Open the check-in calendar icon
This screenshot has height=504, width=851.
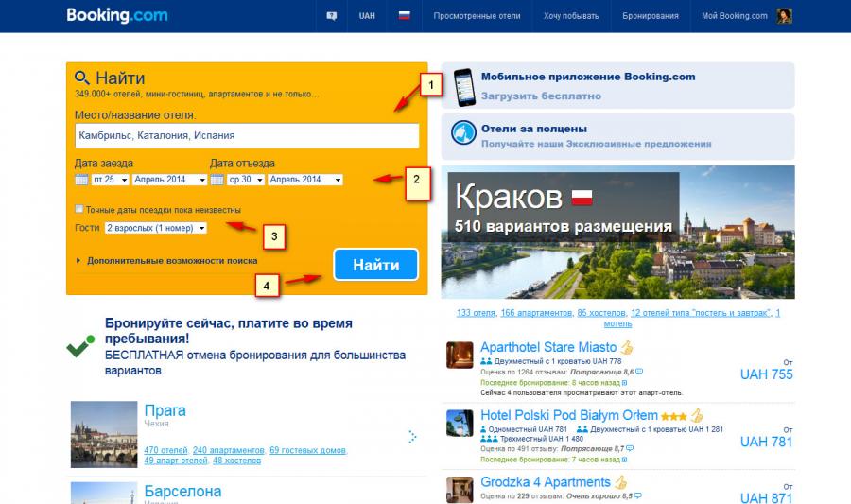click(x=81, y=180)
